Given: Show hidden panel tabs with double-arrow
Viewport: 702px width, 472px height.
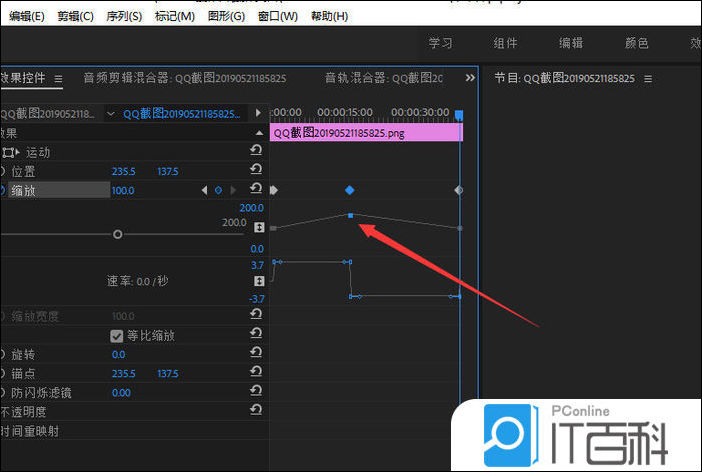Looking at the screenshot, I should click(x=470, y=78).
